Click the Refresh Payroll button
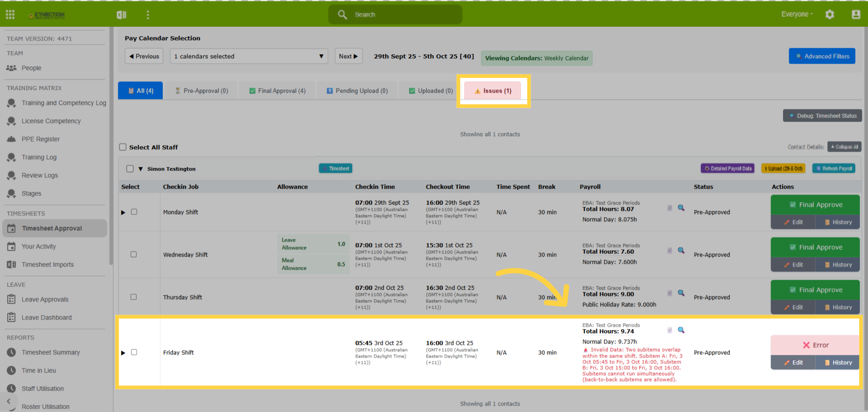868x412 pixels. [x=834, y=168]
